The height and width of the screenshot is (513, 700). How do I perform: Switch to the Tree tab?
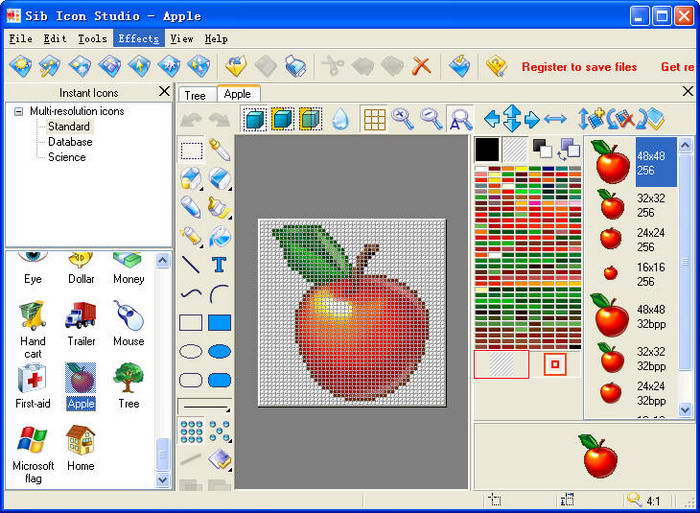[195, 96]
